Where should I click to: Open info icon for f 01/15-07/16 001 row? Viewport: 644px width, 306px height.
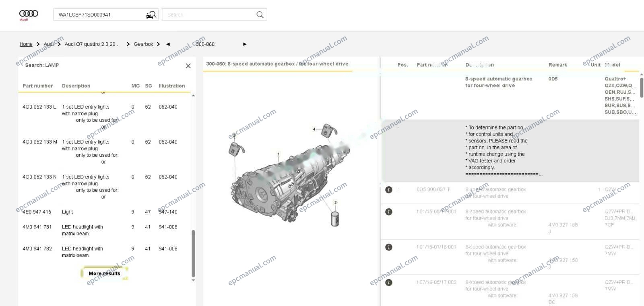pos(389,247)
